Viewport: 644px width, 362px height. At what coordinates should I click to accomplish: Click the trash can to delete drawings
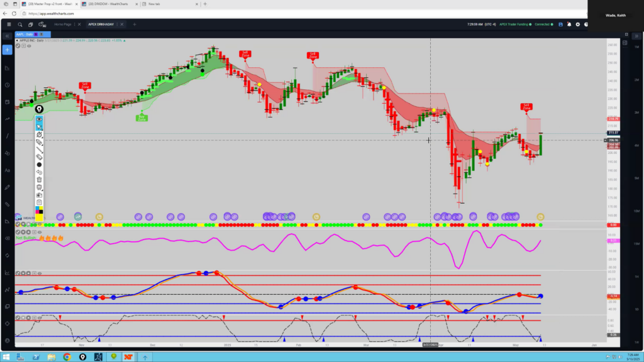39,180
